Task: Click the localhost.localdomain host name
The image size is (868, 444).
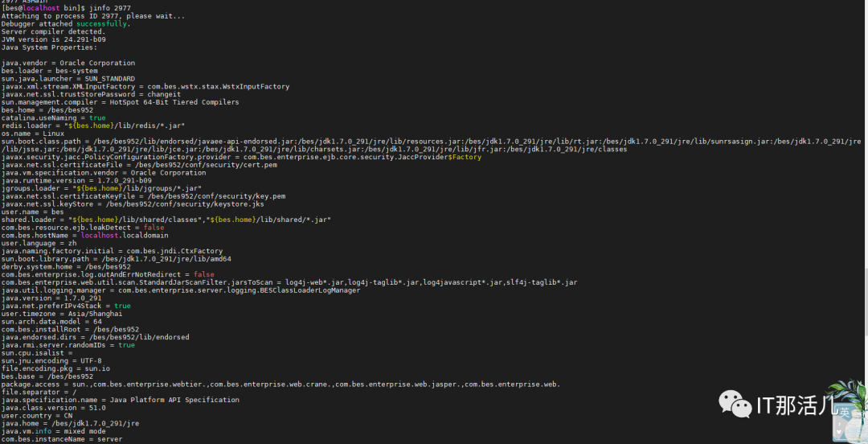Action: tap(125, 236)
